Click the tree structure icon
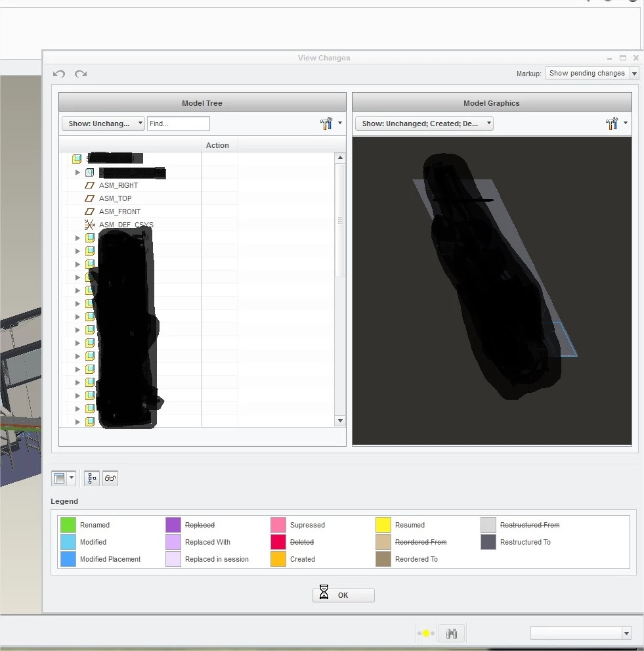 pyautogui.click(x=92, y=478)
